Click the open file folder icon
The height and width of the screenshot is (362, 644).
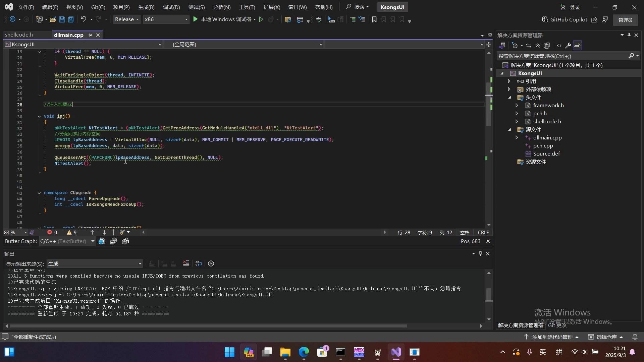[53, 19]
